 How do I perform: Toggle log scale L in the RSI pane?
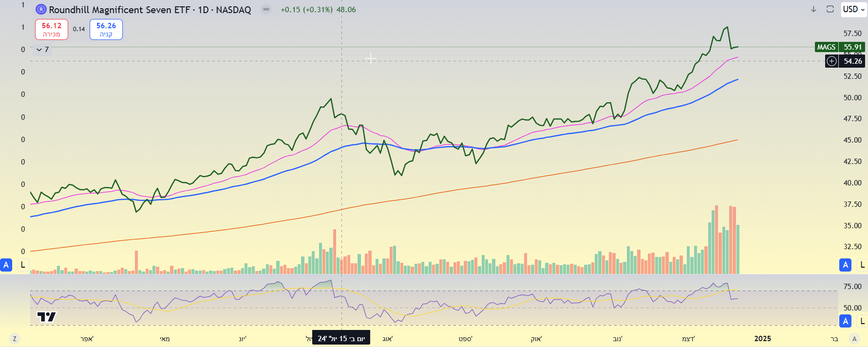point(862,321)
